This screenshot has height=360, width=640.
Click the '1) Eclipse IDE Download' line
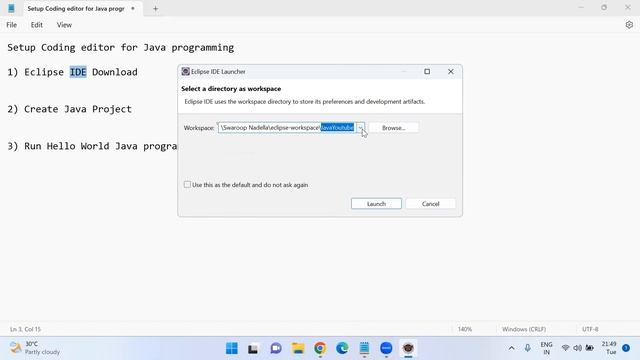coord(72,72)
